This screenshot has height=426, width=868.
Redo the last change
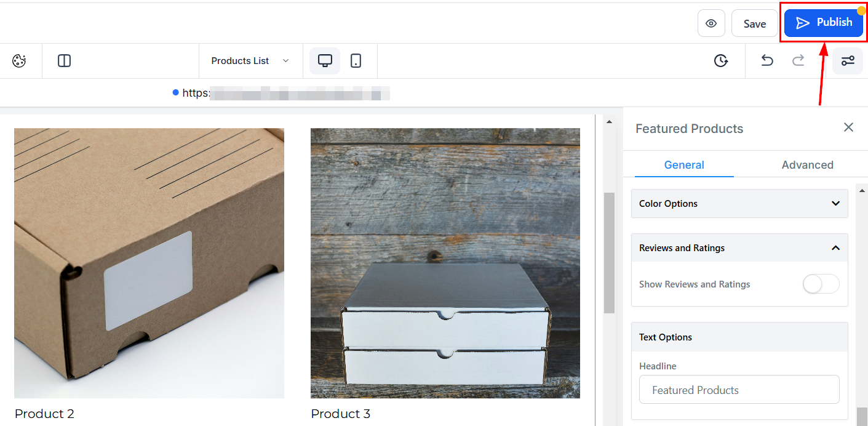point(798,61)
